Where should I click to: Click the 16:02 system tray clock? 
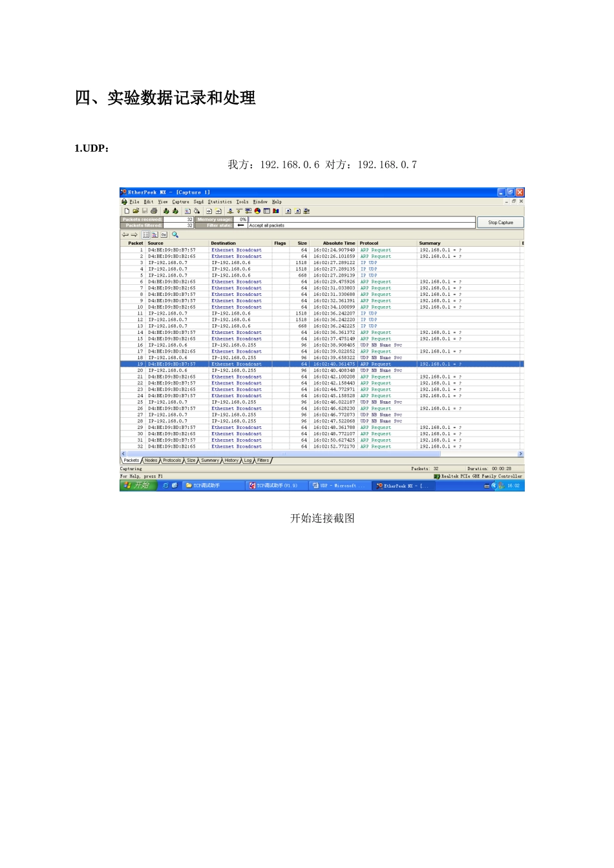coord(513,486)
